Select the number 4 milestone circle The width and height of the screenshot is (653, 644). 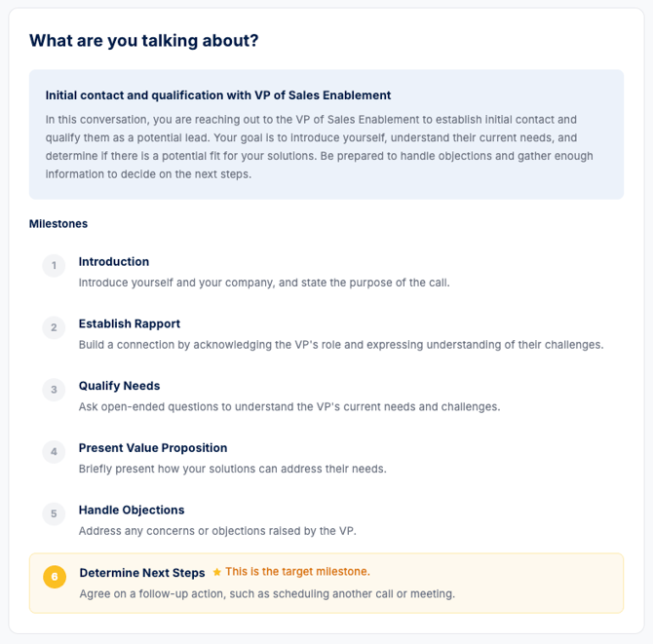[54, 452]
